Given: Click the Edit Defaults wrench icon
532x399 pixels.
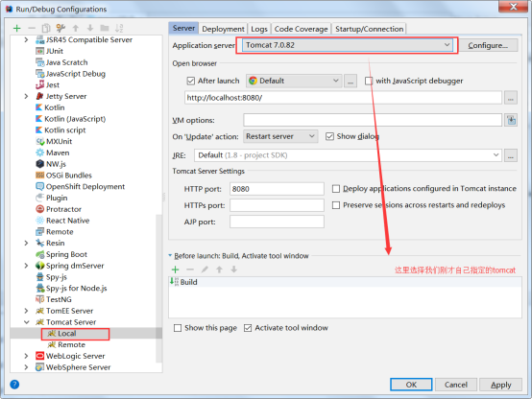Looking at the screenshot, I should (x=60, y=28).
